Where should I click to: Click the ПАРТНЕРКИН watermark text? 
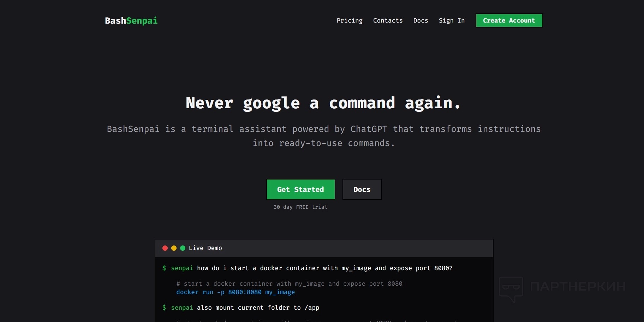(x=578, y=286)
